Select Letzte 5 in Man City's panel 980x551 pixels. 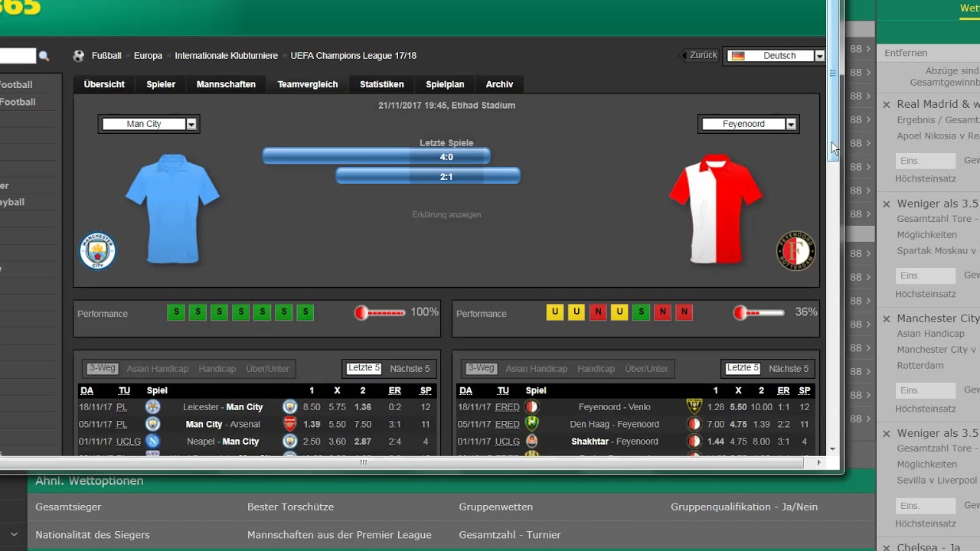coord(364,368)
